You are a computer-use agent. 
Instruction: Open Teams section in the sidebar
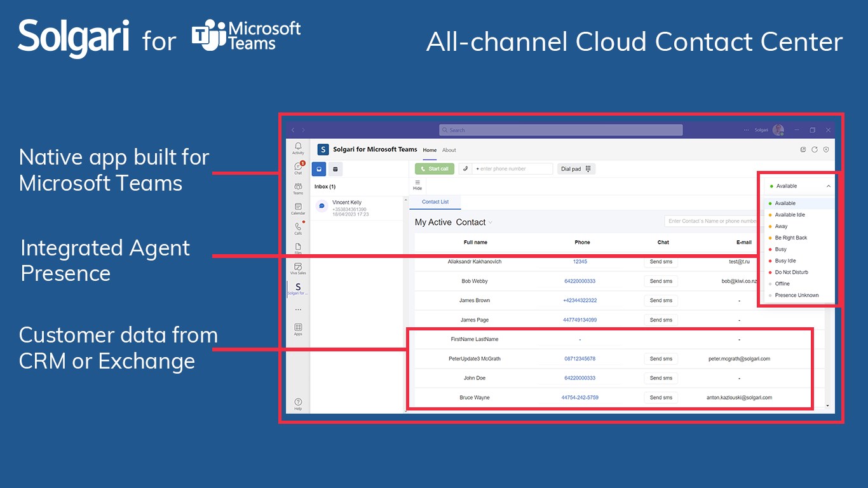point(298,188)
